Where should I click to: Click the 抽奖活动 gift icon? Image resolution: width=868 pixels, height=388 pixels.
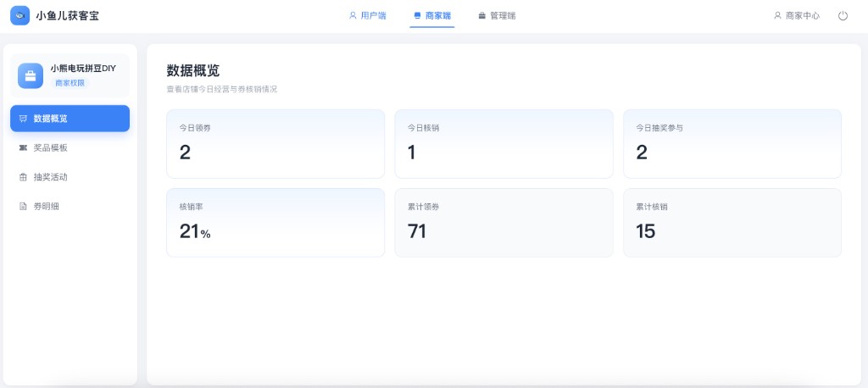tap(23, 177)
